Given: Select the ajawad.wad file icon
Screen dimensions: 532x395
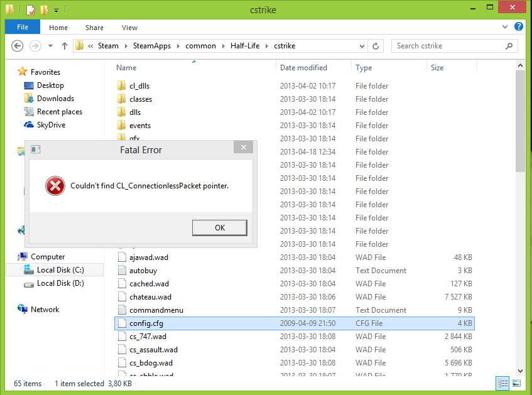Looking at the screenshot, I should tap(122, 257).
